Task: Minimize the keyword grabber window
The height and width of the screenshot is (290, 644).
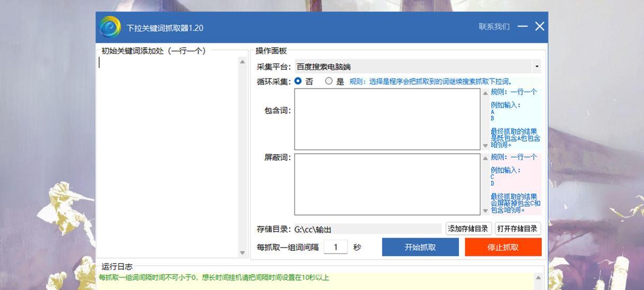Action: click(x=523, y=27)
